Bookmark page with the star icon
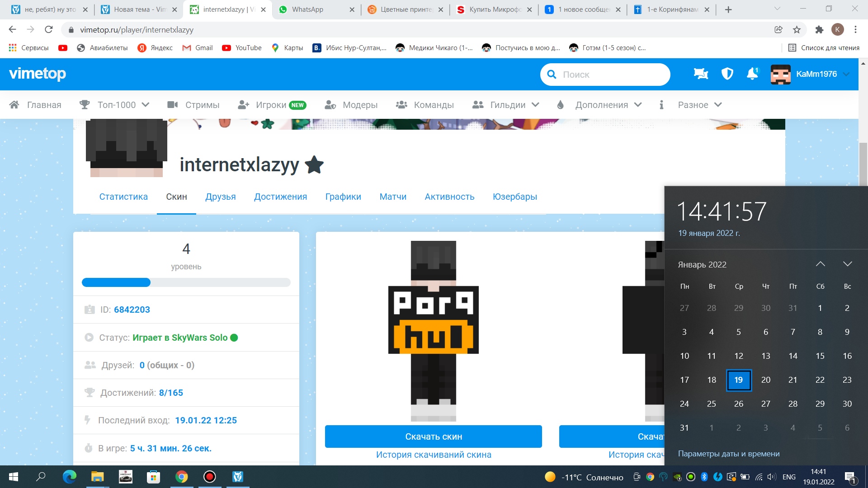 pos(797,30)
